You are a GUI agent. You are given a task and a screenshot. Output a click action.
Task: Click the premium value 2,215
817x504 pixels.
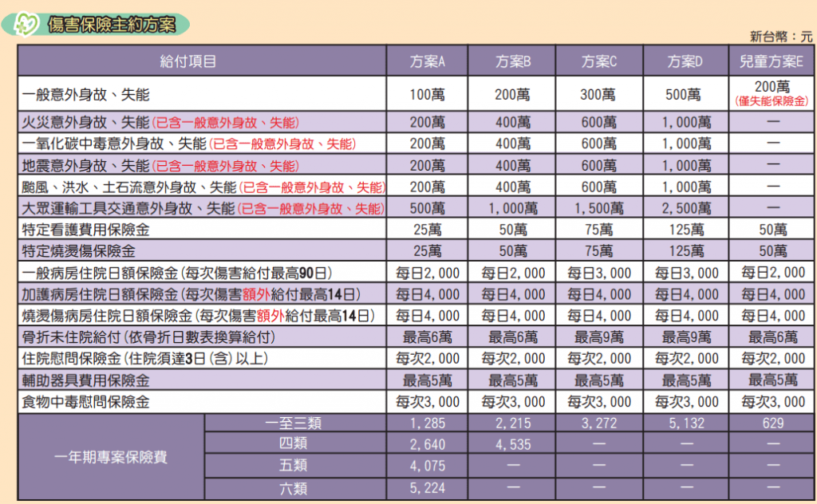point(513,423)
